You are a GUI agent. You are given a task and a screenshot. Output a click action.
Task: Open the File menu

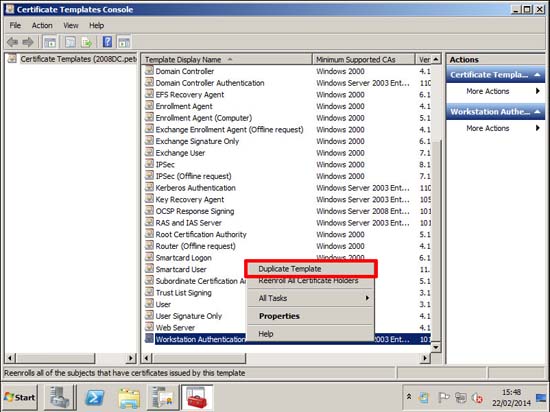(x=15, y=25)
